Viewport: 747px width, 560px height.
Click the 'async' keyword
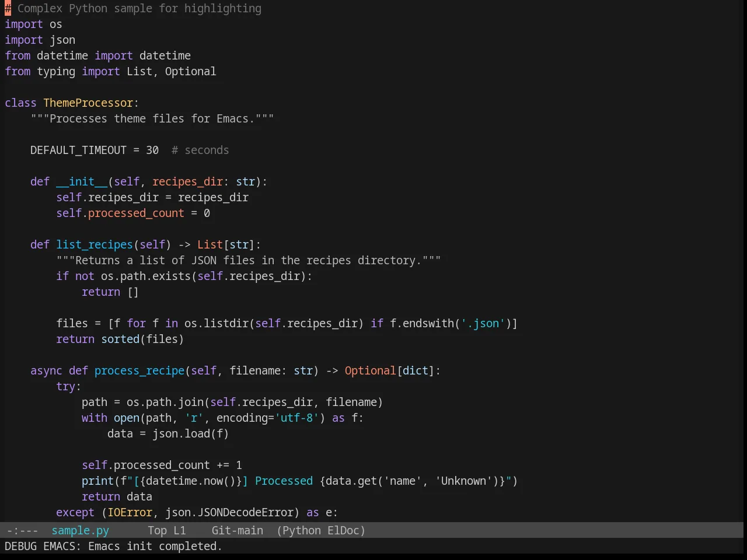click(46, 370)
